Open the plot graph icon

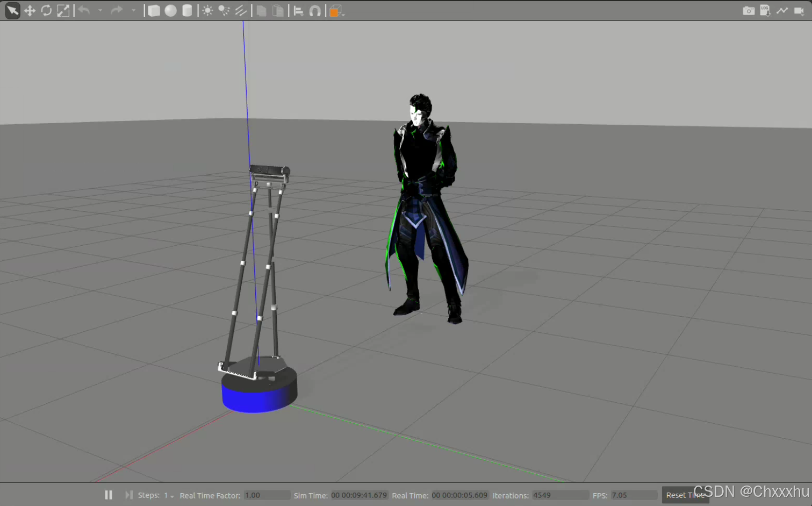(x=782, y=11)
